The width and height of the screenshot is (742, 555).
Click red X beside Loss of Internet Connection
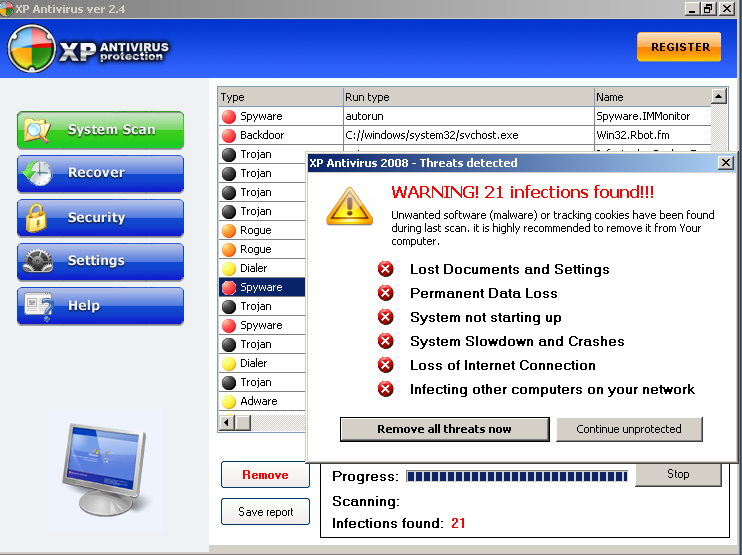coord(386,365)
